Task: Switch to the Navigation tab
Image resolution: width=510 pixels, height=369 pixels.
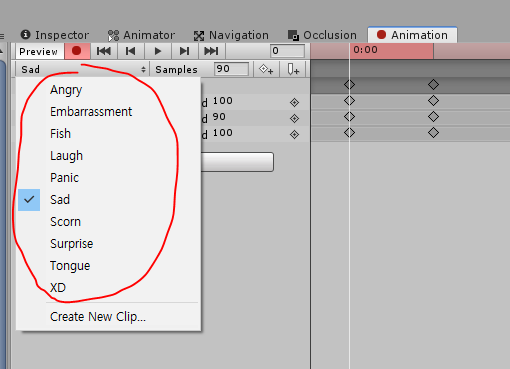Action: [x=231, y=35]
